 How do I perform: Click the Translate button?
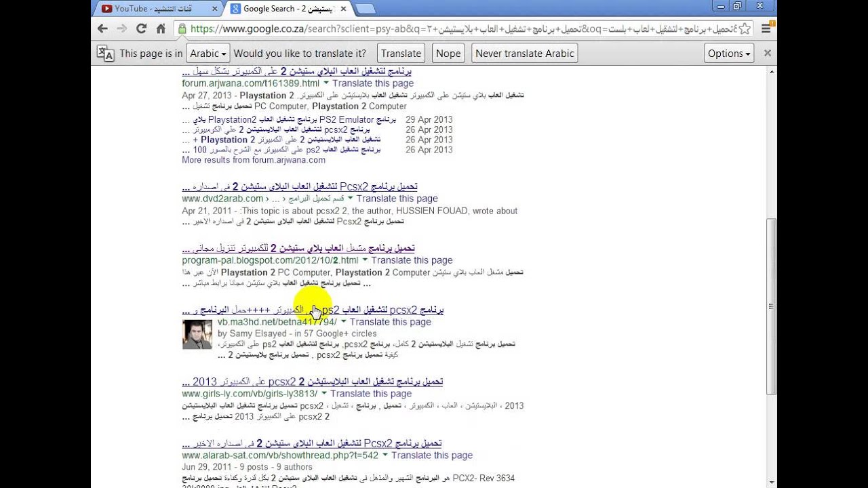click(401, 54)
